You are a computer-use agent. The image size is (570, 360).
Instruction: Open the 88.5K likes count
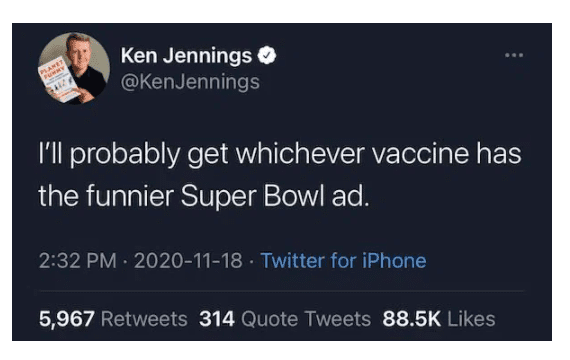click(412, 319)
